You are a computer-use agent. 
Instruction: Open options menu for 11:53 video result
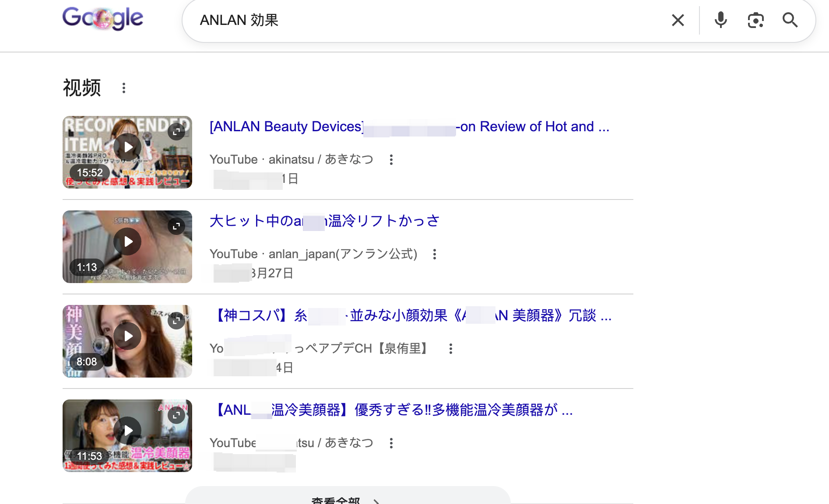tap(391, 443)
